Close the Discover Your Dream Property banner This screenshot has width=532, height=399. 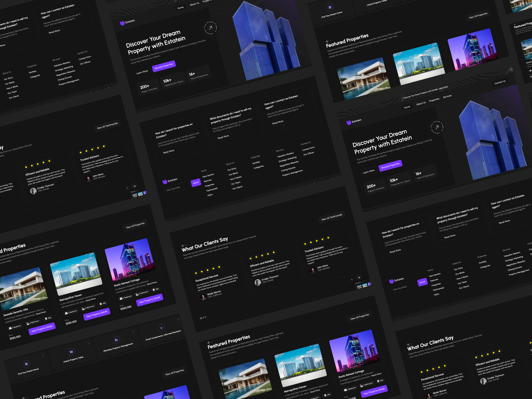pos(511,70)
